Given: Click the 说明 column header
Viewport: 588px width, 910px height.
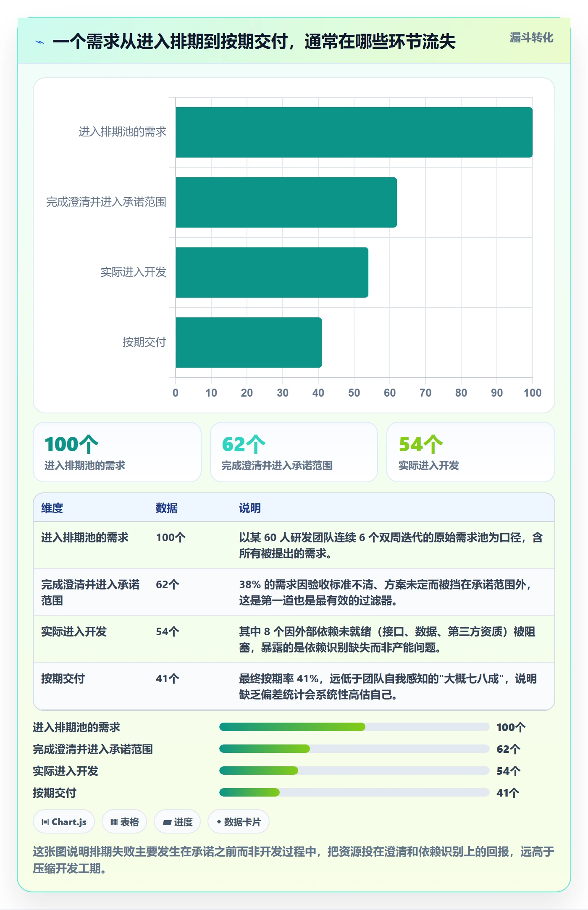Looking at the screenshot, I should [x=250, y=508].
